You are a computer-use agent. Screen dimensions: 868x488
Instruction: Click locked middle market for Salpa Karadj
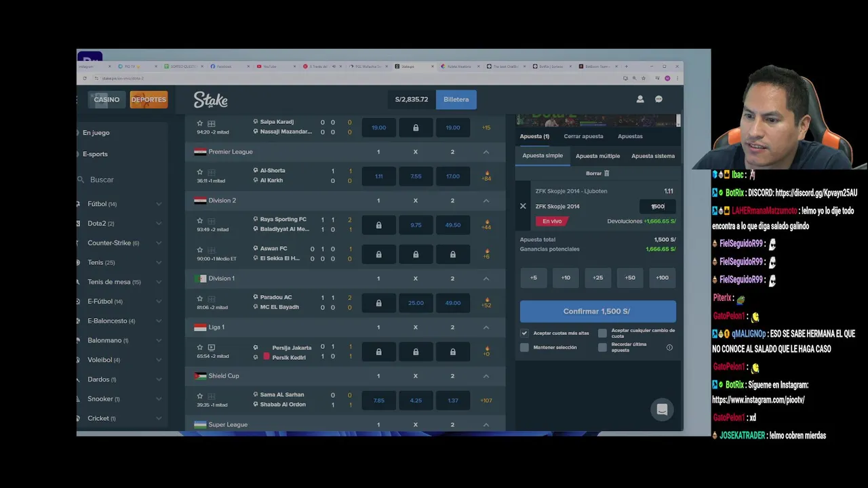tap(416, 127)
